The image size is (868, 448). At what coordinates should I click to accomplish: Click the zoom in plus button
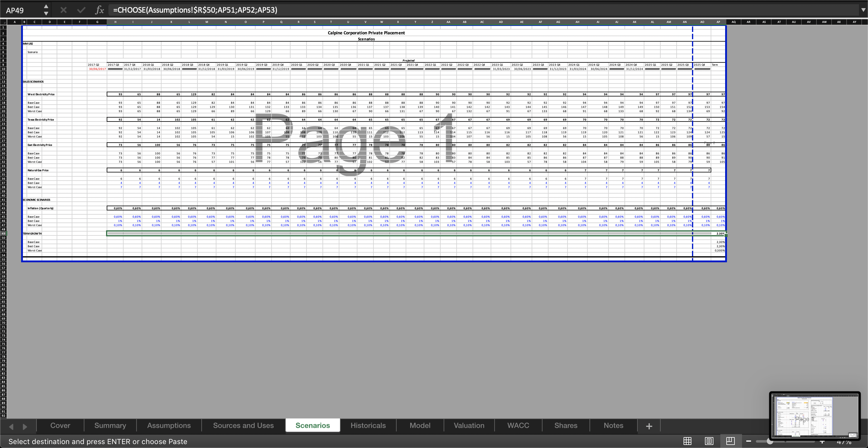coord(822,442)
